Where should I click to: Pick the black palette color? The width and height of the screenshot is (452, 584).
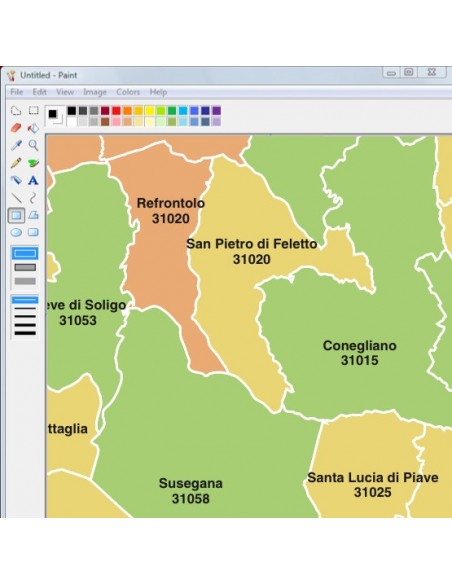click(x=71, y=111)
